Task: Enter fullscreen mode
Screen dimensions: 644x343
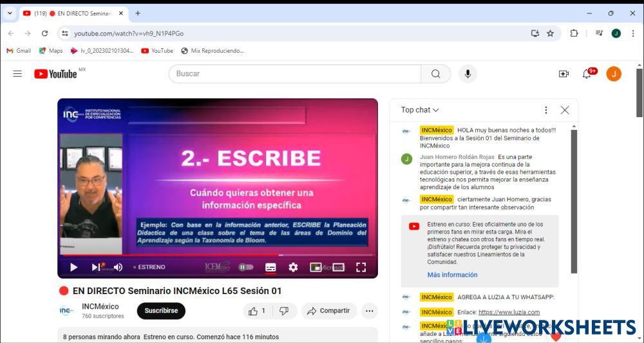Action: tap(361, 267)
